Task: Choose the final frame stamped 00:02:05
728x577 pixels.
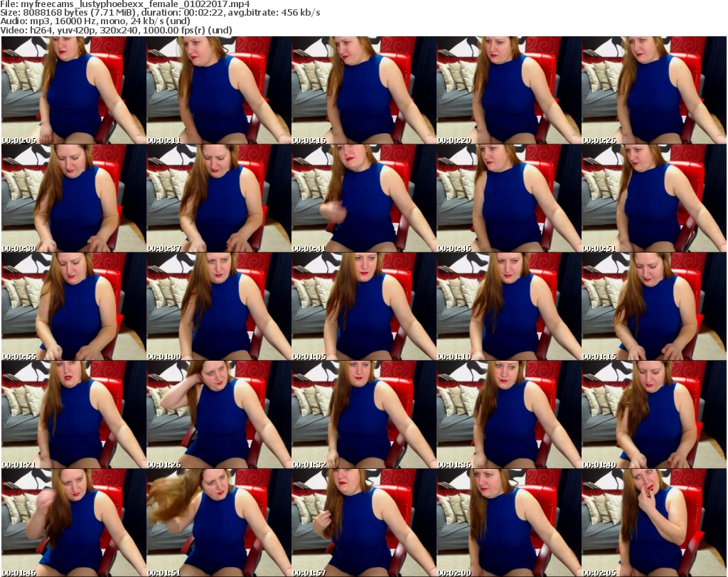Action: point(654,523)
